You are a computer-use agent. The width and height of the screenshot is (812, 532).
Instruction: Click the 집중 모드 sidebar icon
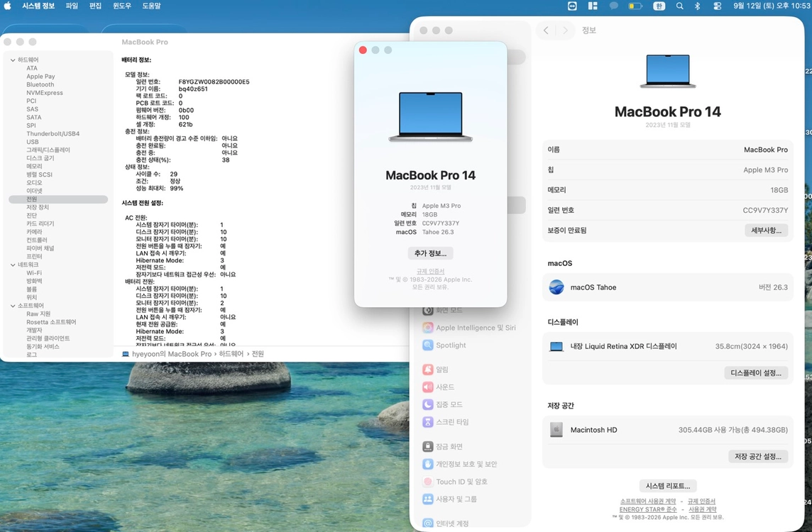point(428,405)
